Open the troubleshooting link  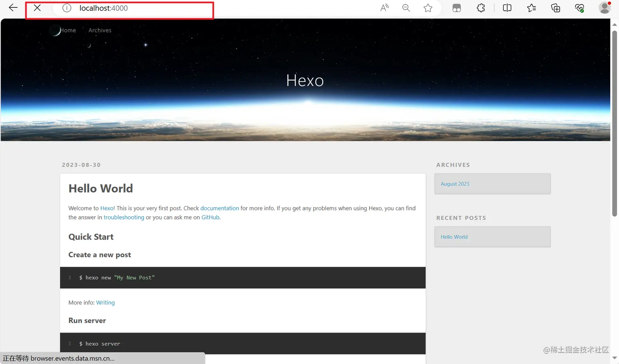pos(124,217)
